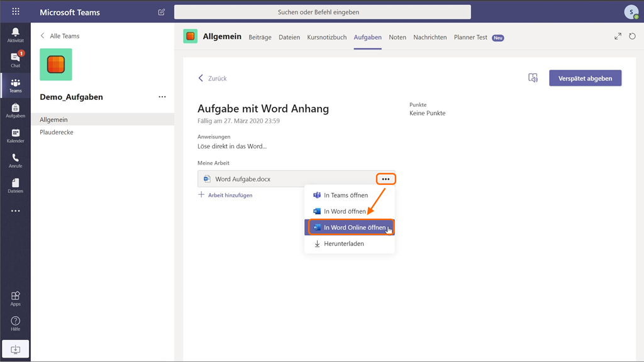Open Chat in the left sidebar
This screenshot has height=362, width=644.
(x=15, y=60)
